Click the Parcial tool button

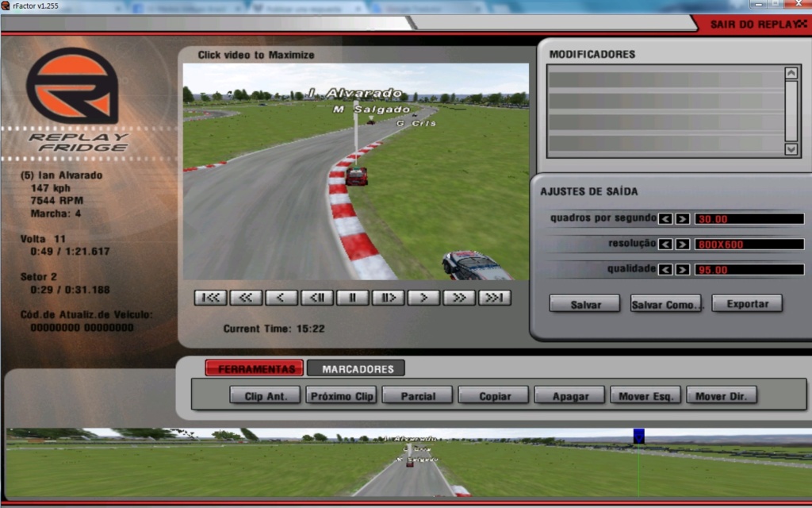[417, 395]
